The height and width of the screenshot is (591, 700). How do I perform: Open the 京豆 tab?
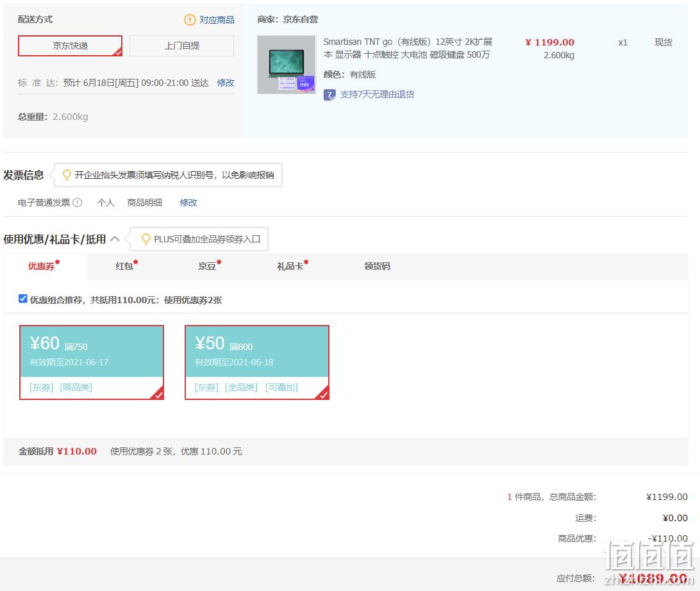coord(207,267)
